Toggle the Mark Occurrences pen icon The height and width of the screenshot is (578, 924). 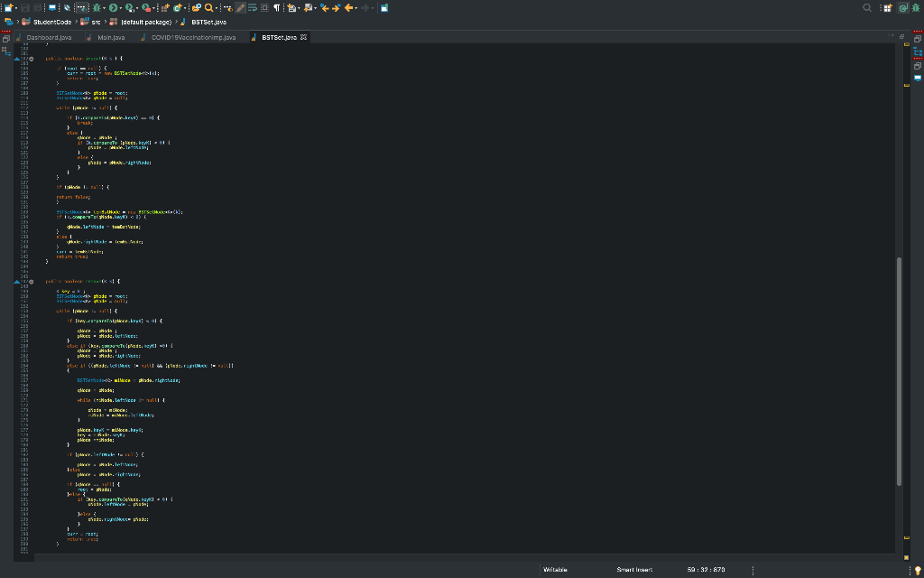click(x=240, y=7)
